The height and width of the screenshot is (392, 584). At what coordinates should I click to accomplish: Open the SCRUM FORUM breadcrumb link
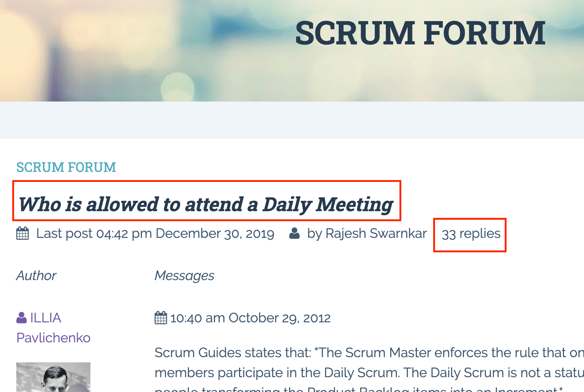[66, 167]
